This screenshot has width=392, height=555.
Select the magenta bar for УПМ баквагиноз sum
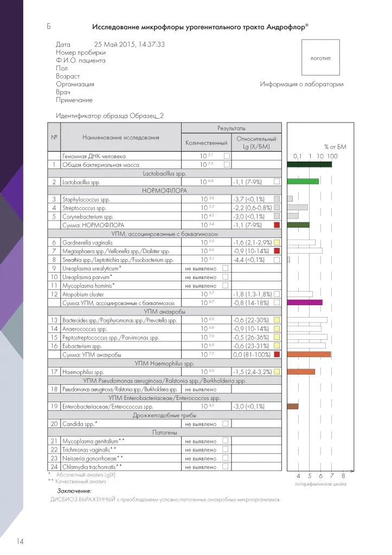pyautogui.click(x=305, y=302)
